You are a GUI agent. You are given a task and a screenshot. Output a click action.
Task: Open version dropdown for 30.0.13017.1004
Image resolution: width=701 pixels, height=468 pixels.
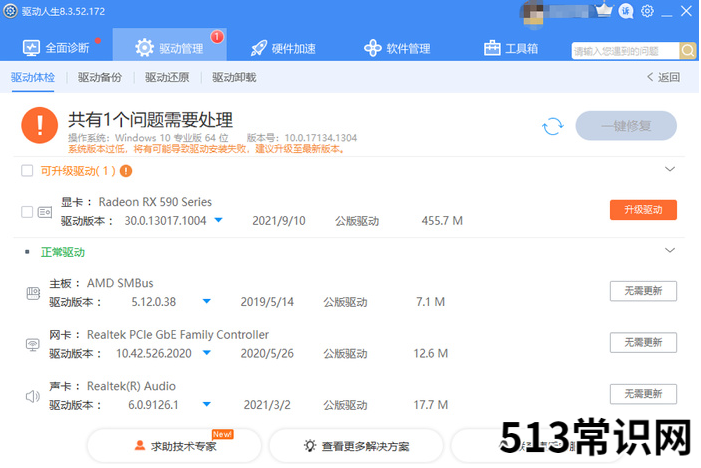[x=218, y=220]
